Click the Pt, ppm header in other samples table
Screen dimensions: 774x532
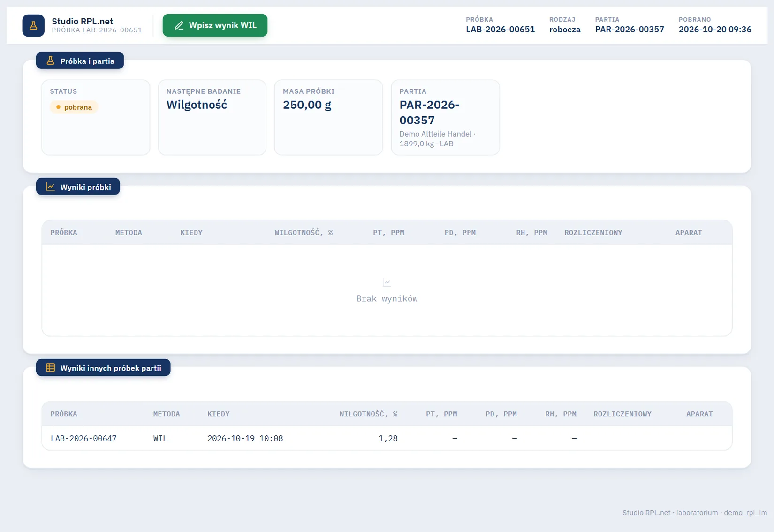click(441, 414)
